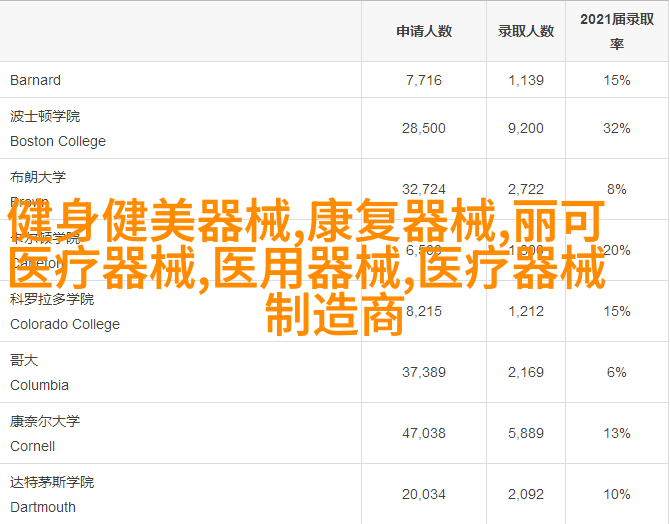Select Columbia's 37,389 applicants cell
670x524 pixels.
(x=423, y=372)
